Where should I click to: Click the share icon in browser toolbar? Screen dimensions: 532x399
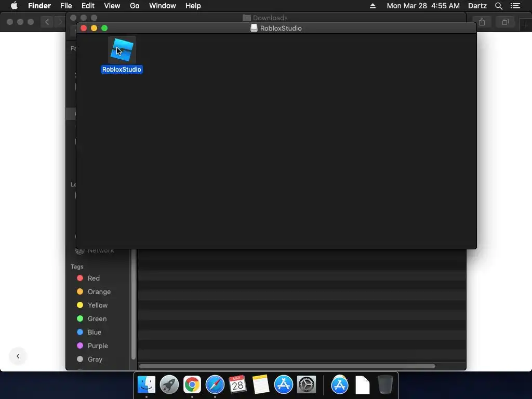pos(482,22)
